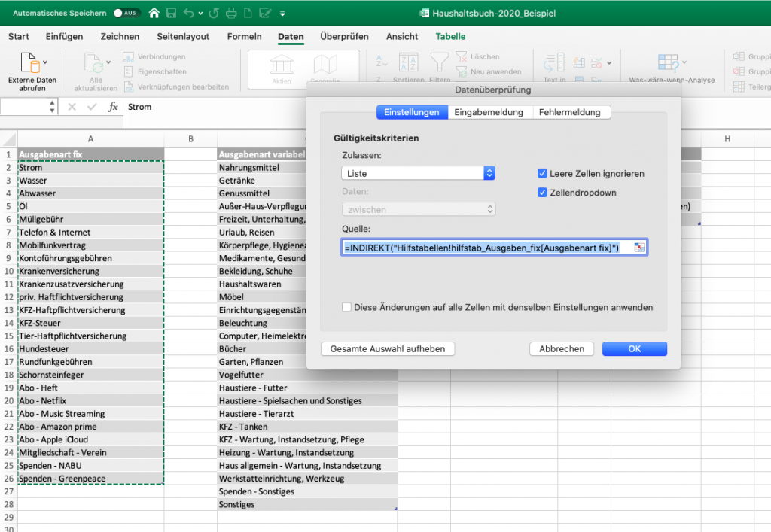Open the Daten dropdown showing zwischen
This screenshot has height=532, width=771.
[x=419, y=209]
